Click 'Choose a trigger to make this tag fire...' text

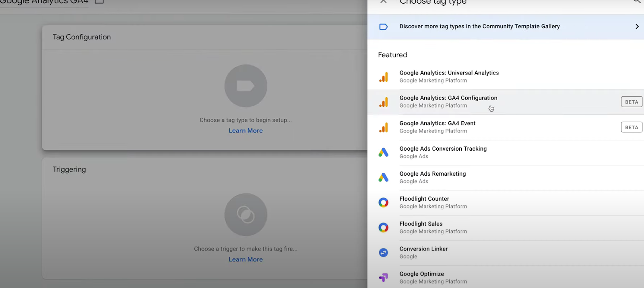[246, 249]
